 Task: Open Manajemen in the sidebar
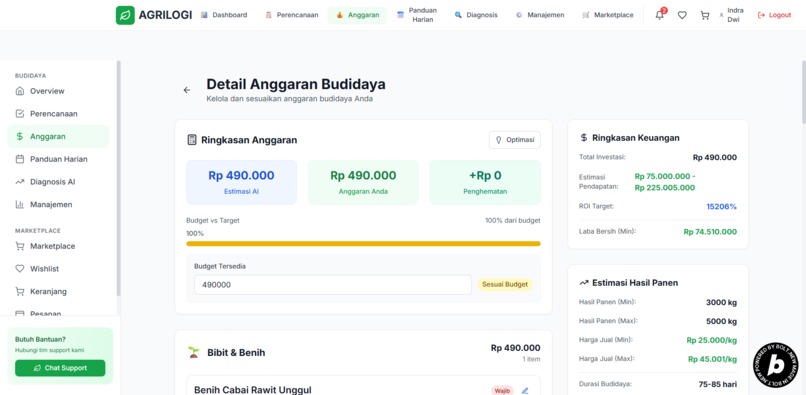tap(58, 204)
